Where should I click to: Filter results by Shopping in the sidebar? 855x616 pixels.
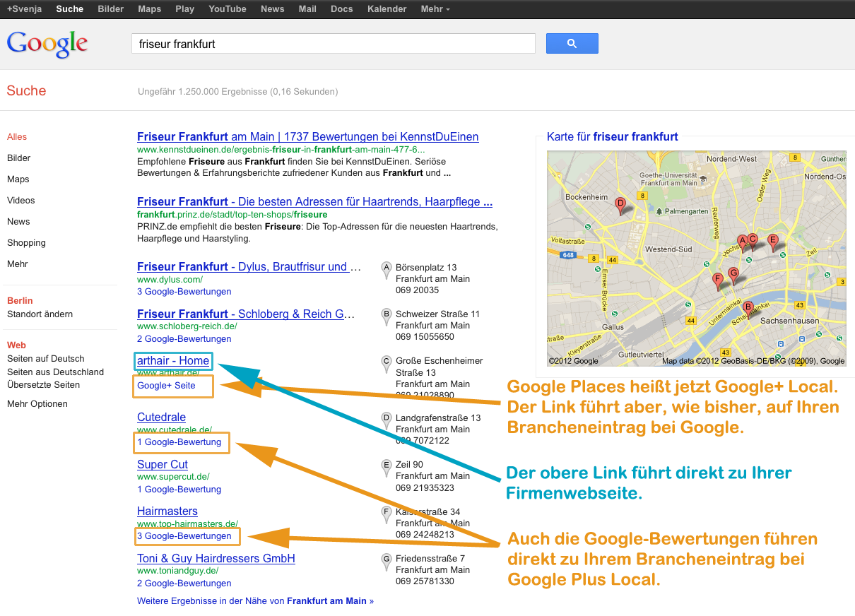pos(26,243)
